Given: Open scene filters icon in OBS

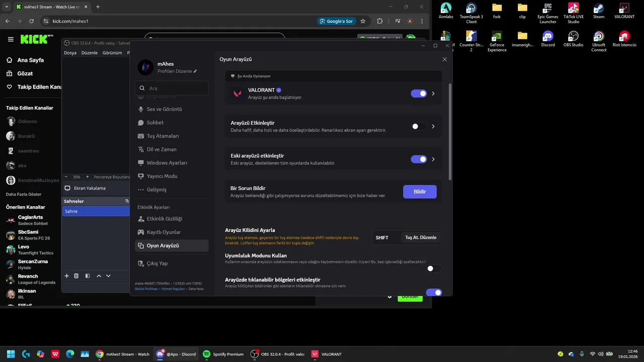Looking at the screenshot, I should click(x=88, y=276).
